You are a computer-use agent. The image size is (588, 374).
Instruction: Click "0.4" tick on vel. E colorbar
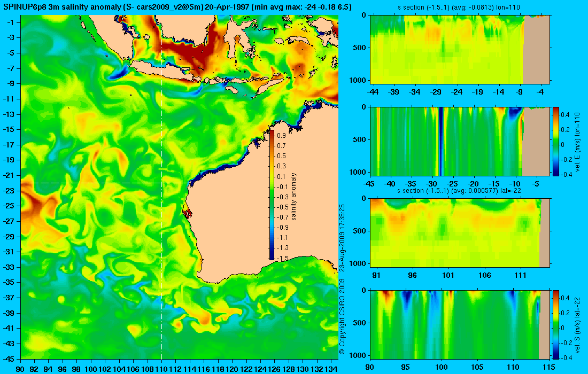pos(565,114)
